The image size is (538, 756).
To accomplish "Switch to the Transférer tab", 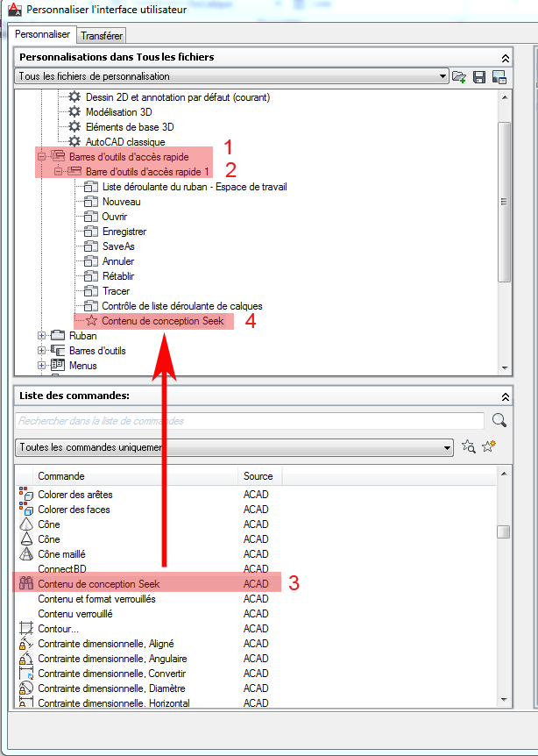I will [x=102, y=35].
